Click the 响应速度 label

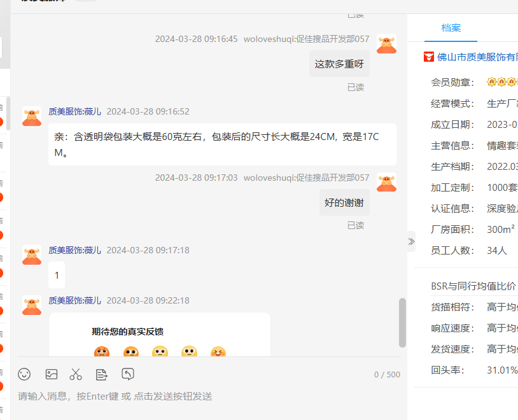(x=452, y=328)
